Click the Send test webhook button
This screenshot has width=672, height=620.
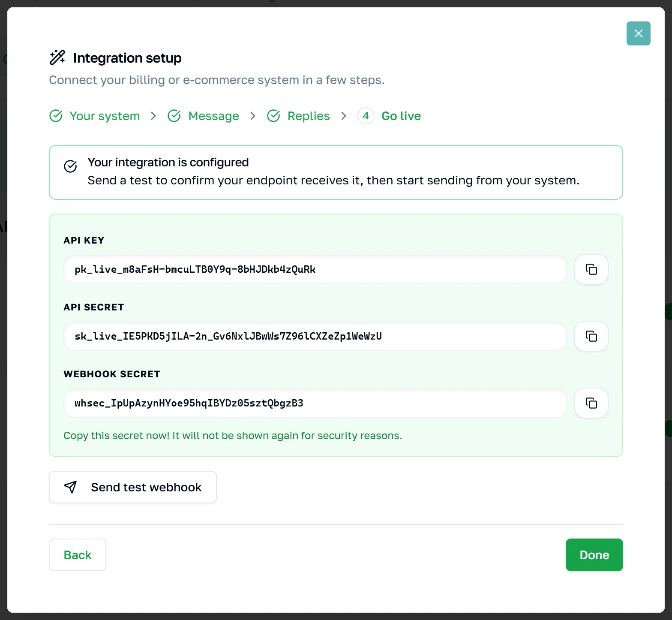point(133,487)
